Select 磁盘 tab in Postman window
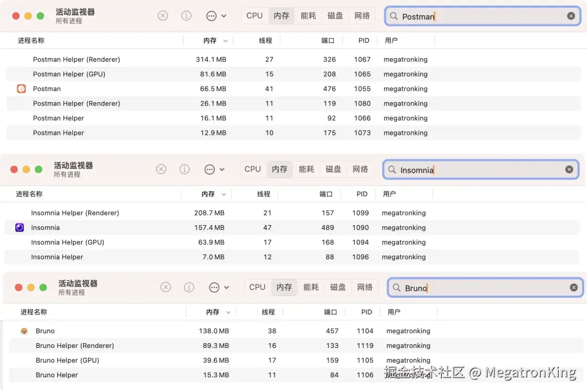The image size is (587, 392). click(x=335, y=16)
